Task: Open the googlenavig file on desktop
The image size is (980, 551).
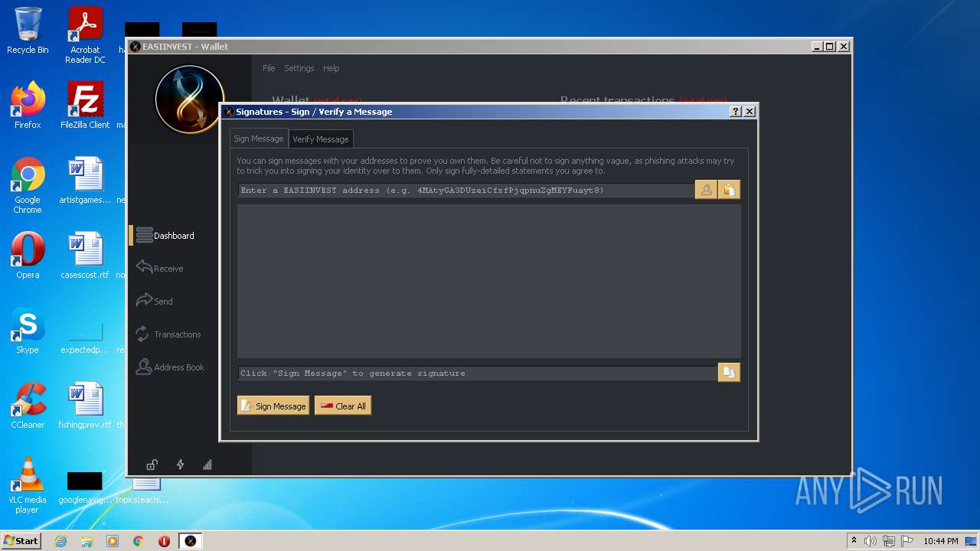Action: coord(85,487)
